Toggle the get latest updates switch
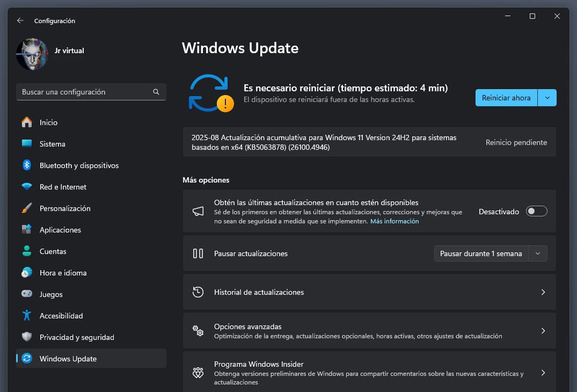 (x=536, y=211)
